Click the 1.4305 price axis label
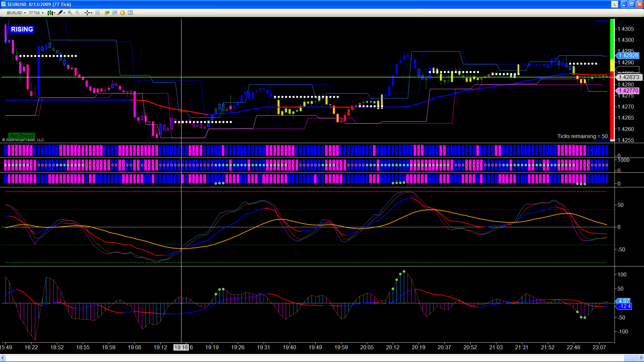 tap(626, 29)
